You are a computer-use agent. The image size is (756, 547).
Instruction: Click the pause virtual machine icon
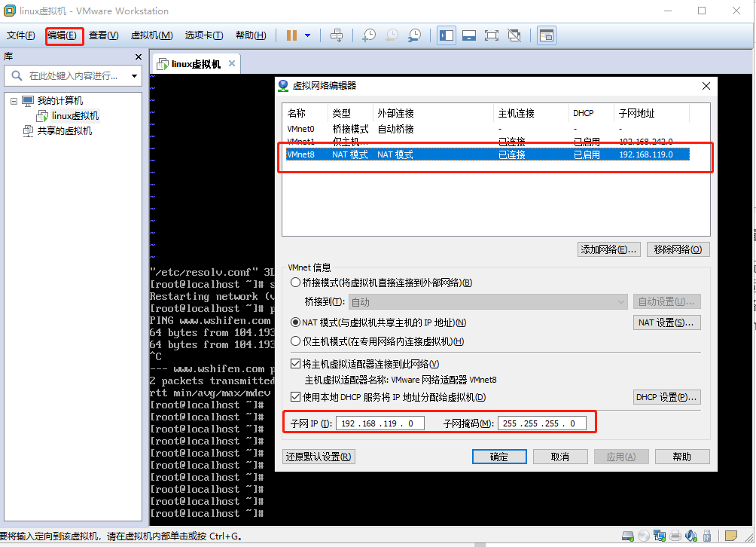[291, 35]
